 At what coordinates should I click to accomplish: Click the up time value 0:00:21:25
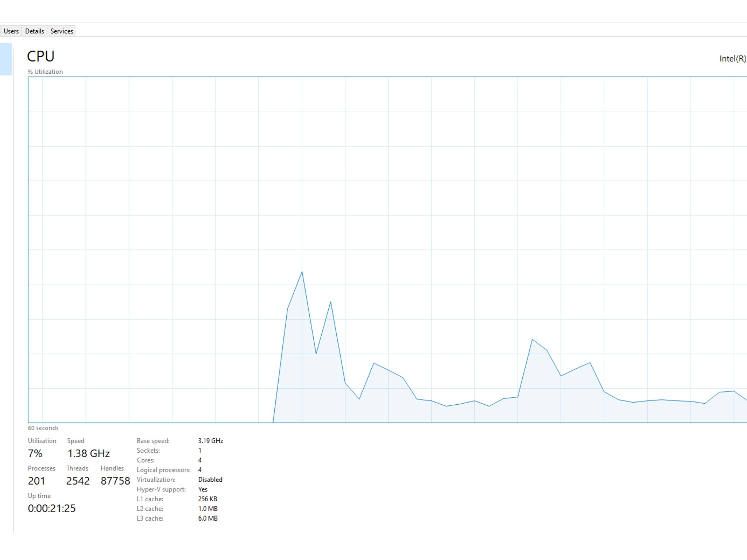click(52, 508)
